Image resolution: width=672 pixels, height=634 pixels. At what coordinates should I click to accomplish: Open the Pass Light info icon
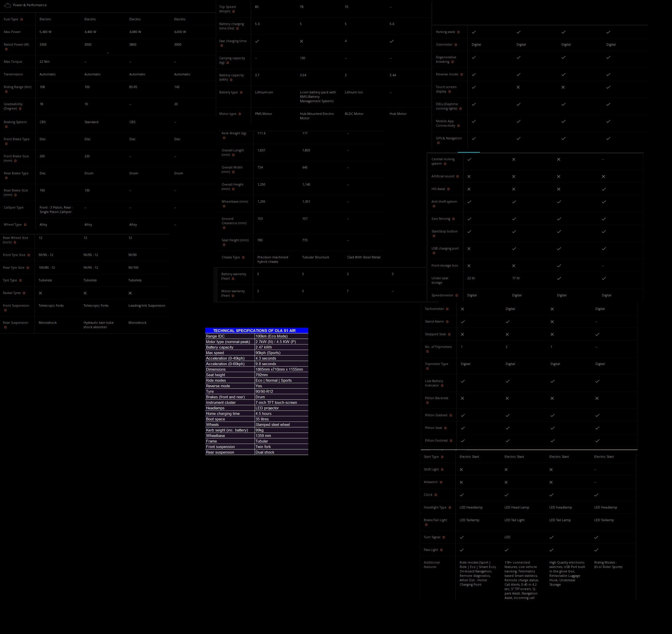click(x=441, y=550)
